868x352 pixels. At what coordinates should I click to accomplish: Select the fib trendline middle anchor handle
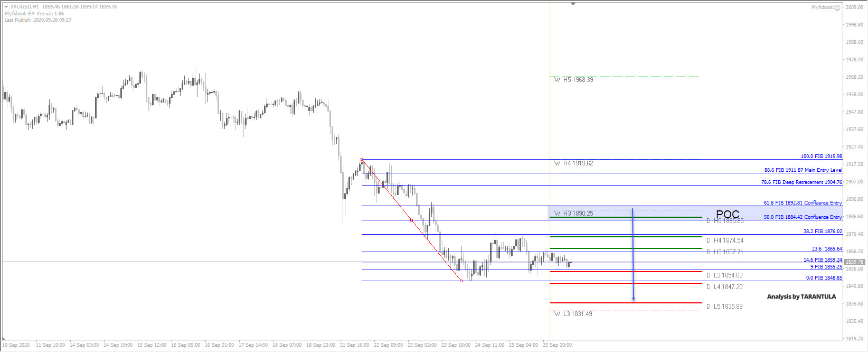click(x=411, y=220)
